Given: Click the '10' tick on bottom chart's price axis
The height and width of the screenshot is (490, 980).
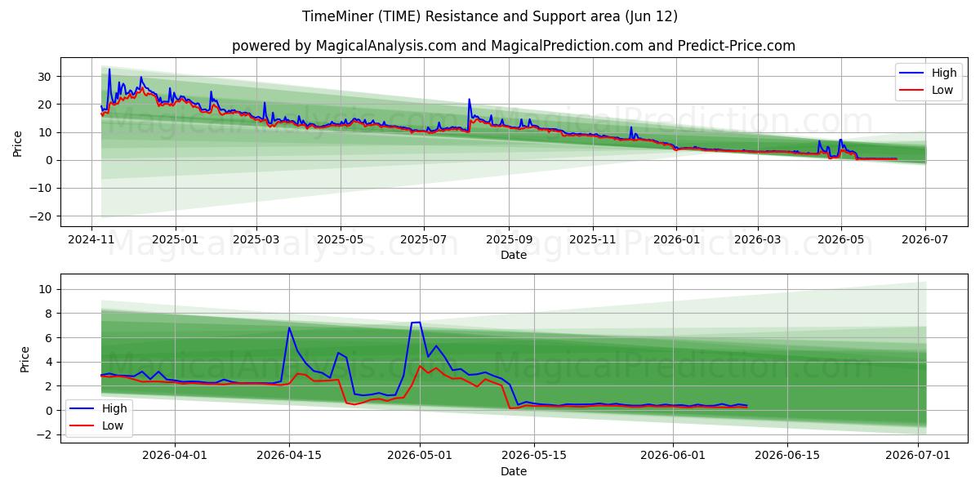Looking at the screenshot, I should (46, 289).
